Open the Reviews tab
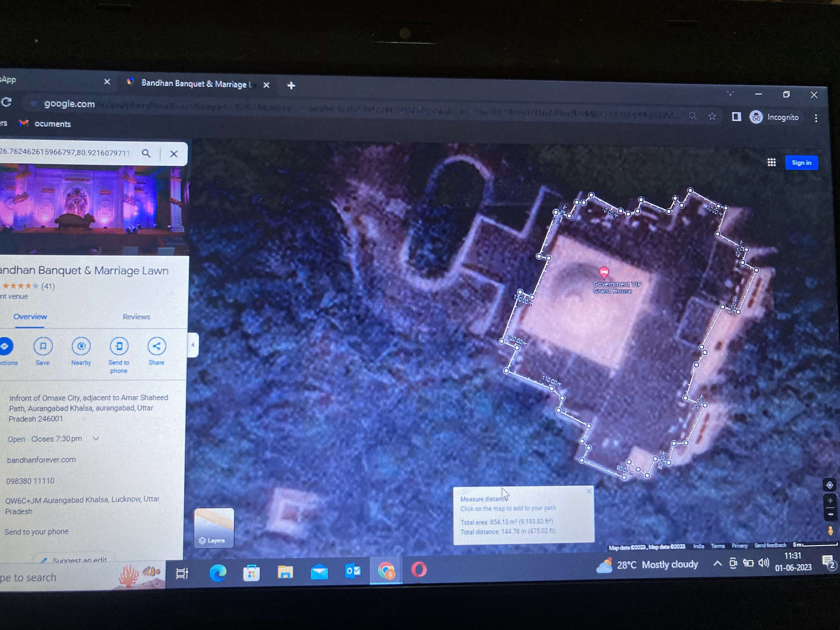 coord(136,316)
